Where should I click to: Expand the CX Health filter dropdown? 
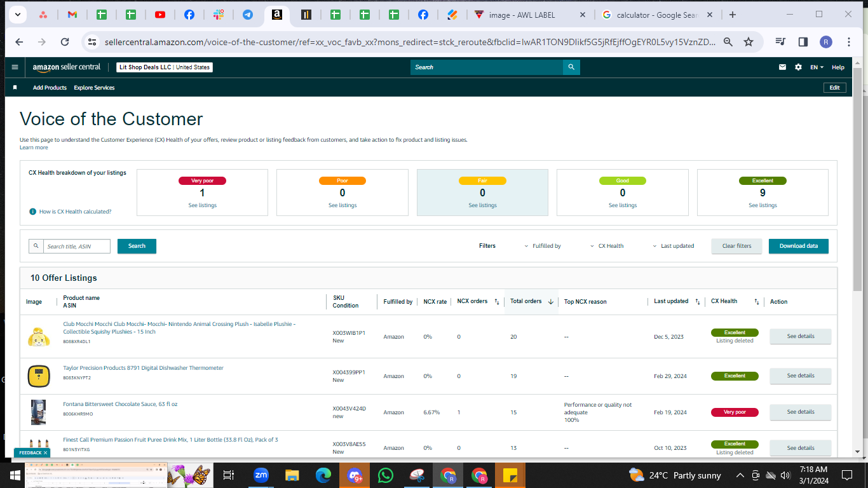click(x=607, y=246)
